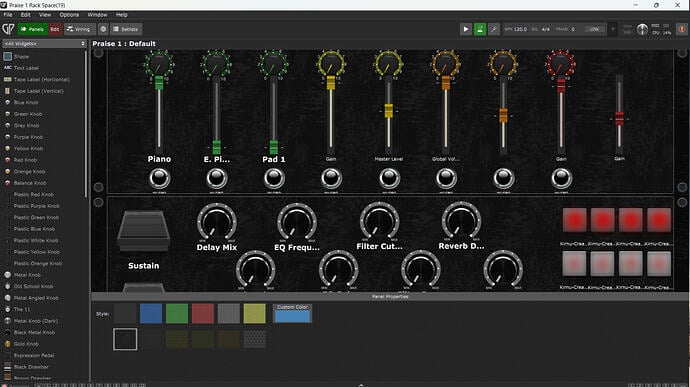Open the Window menu
Viewport: 690px width, 387px height.
(97, 15)
